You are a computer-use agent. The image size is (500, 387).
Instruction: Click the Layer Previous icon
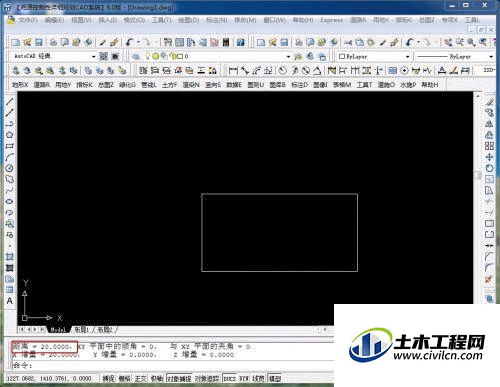tap(310, 56)
